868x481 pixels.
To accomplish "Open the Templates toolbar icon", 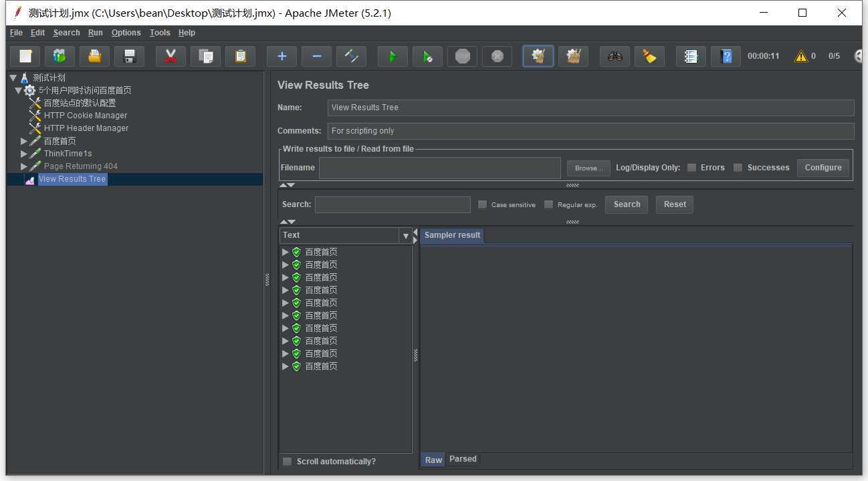I will pos(60,56).
